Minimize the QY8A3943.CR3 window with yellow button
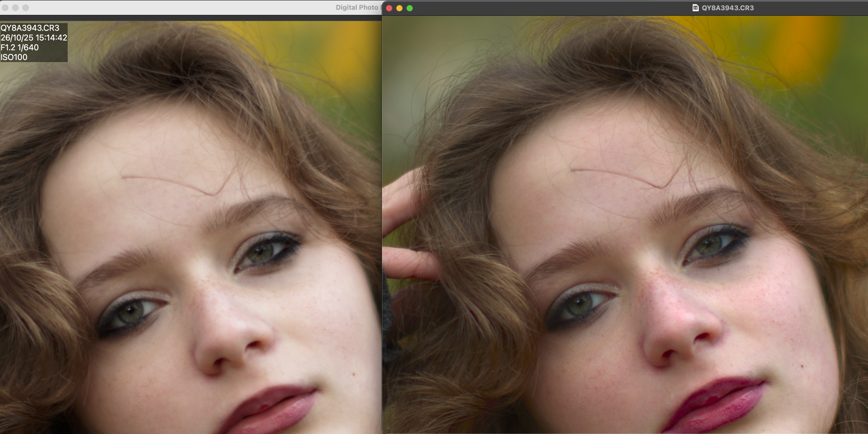The image size is (868, 434). [399, 8]
